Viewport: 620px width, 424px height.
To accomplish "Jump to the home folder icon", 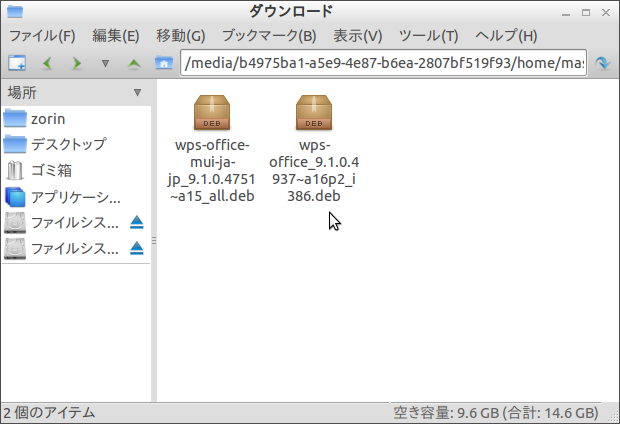I will [164, 63].
